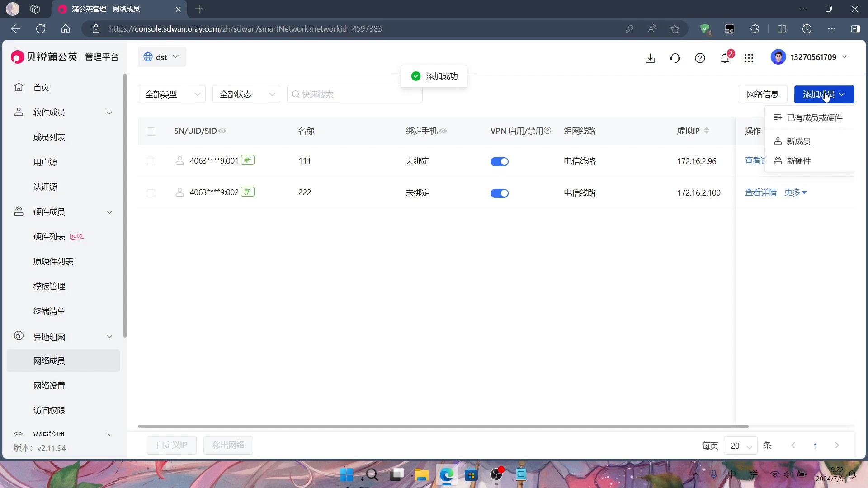Open customer service headset icon

[675, 58]
